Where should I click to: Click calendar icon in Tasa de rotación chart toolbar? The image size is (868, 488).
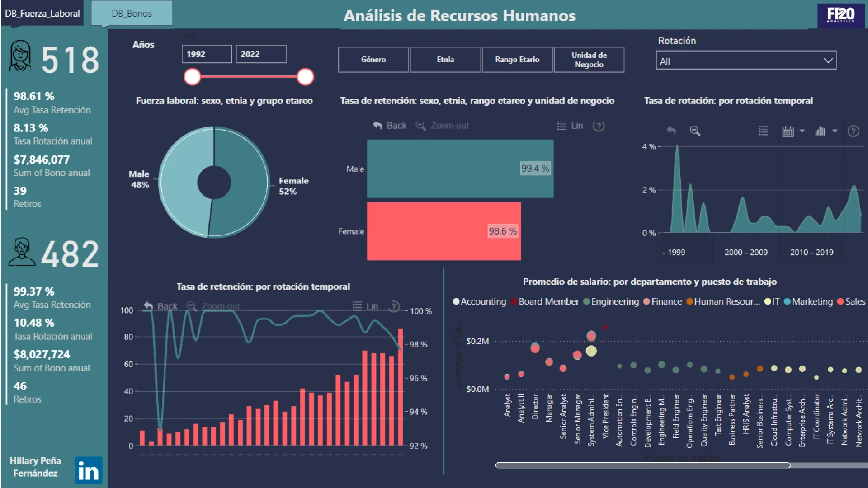[788, 131]
